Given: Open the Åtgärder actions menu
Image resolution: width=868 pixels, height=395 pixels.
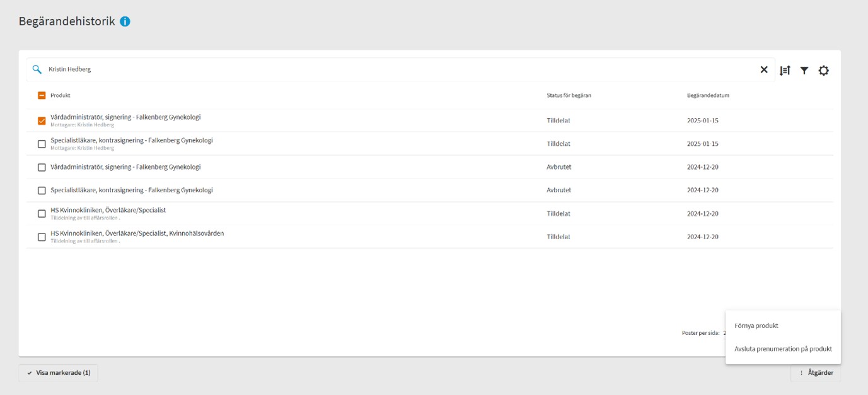Looking at the screenshot, I should pos(816,373).
